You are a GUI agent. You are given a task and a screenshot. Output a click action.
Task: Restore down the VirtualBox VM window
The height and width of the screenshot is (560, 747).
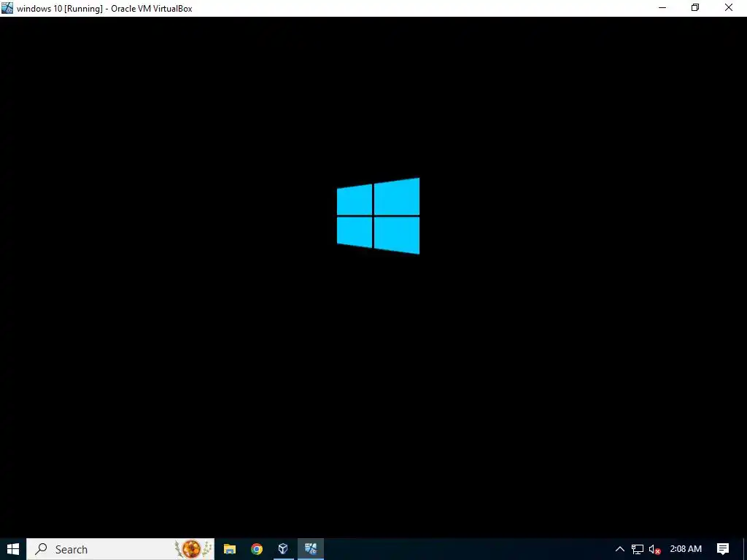pos(695,7)
